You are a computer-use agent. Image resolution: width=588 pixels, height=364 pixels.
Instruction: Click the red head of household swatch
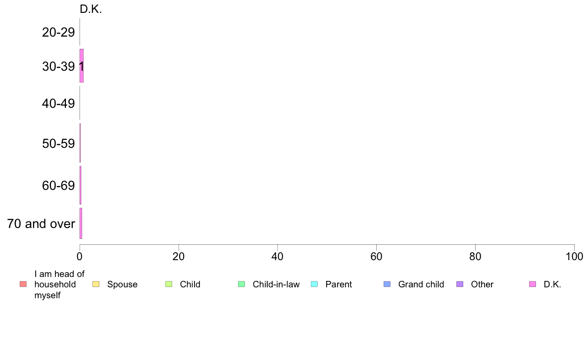tap(23, 284)
